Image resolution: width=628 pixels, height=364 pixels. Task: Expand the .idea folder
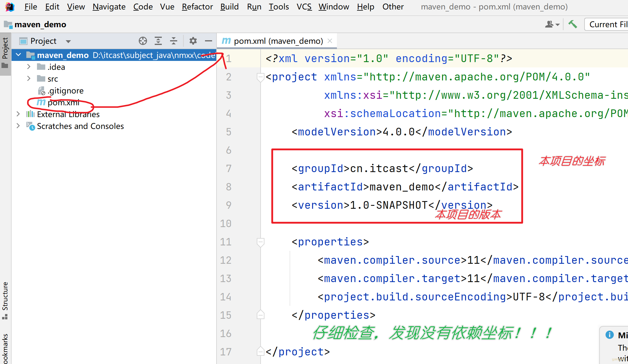tap(29, 67)
